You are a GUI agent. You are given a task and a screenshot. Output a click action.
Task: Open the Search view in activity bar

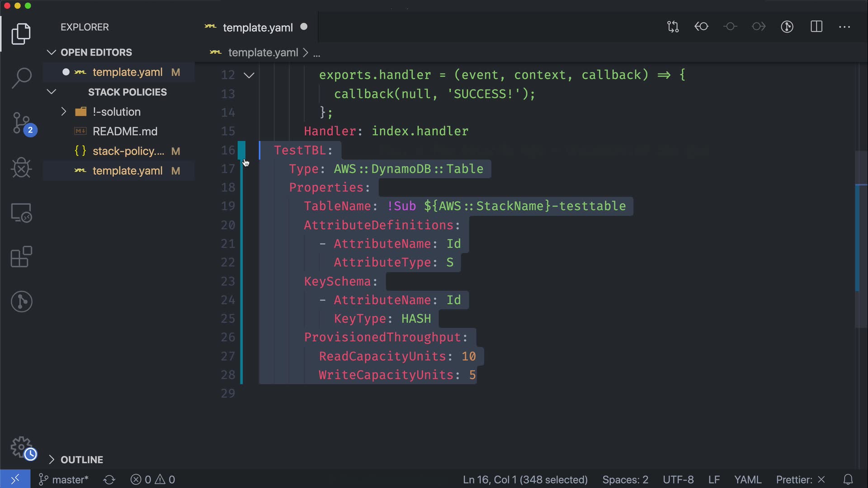tap(21, 78)
